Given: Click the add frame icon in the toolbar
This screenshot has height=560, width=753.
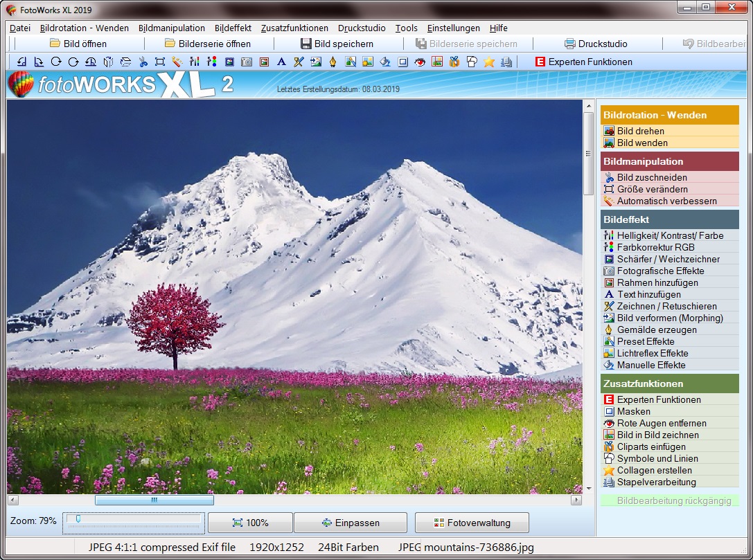Looking at the screenshot, I should [x=264, y=62].
